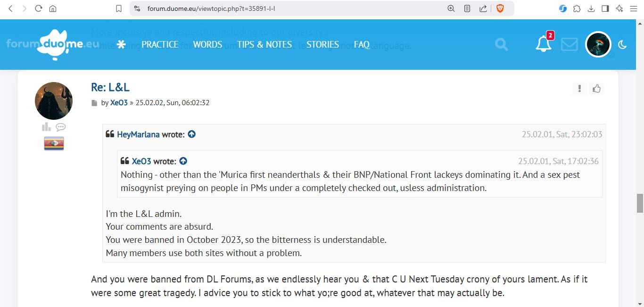644x307 pixels.
Task: Open the notifications bell icon
Action: [x=543, y=44]
